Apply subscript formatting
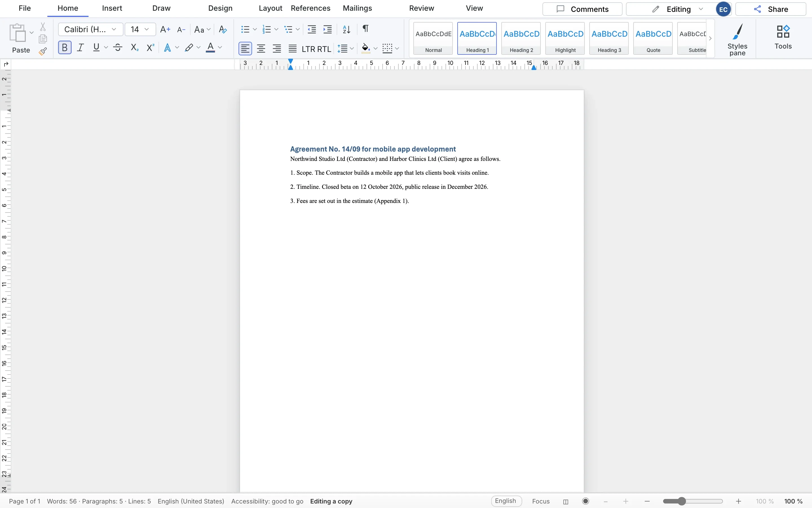Image resolution: width=812 pixels, height=508 pixels. pyautogui.click(x=134, y=48)
